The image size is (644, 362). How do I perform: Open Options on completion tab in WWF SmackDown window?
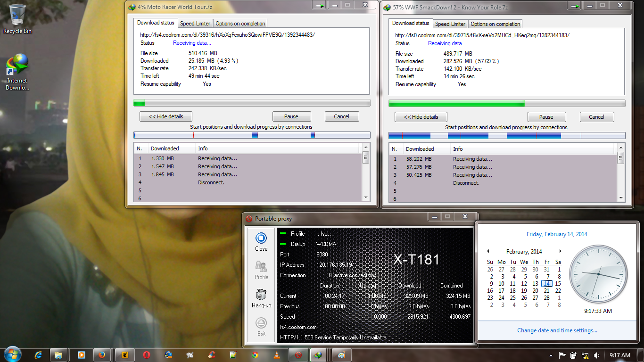(495, 24)
